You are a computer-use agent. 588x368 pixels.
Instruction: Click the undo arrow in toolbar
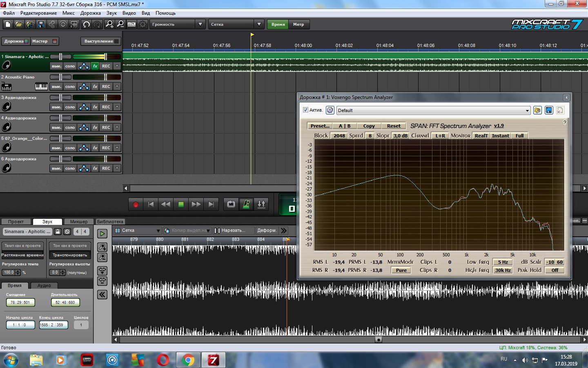pos(86,25)
